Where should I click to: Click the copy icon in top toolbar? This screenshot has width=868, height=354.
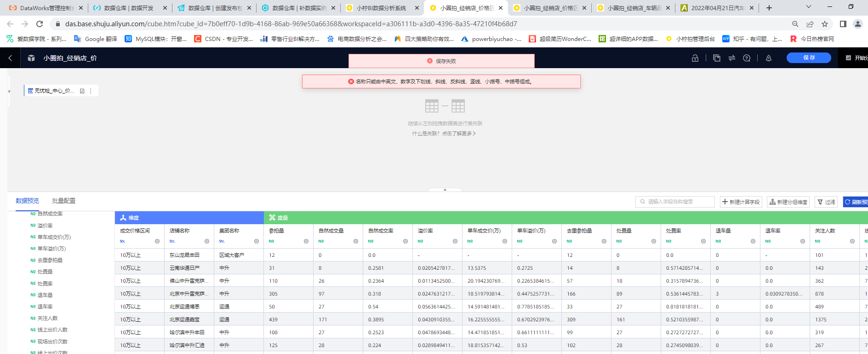716,58
